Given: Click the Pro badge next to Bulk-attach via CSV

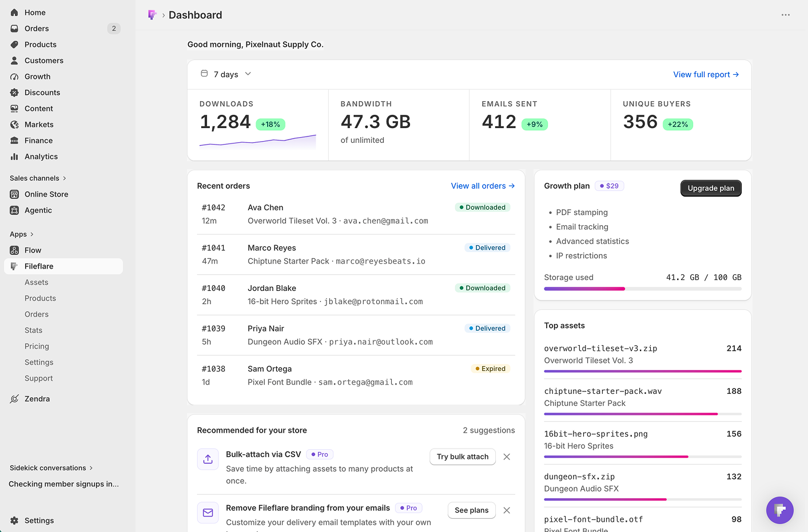Looking at the screenshot, I should pyautogui.click(x=320, y=454).
